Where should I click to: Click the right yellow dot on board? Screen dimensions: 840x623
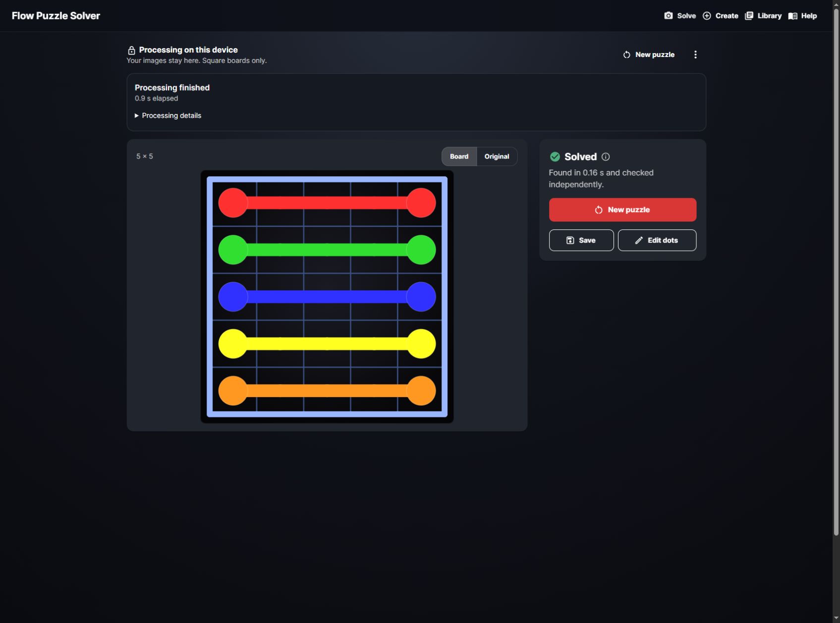421,344
